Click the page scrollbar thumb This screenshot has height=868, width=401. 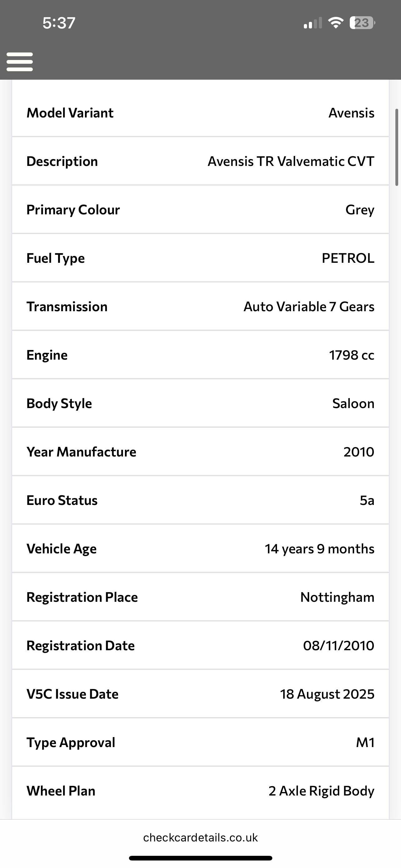coord(397,147)
